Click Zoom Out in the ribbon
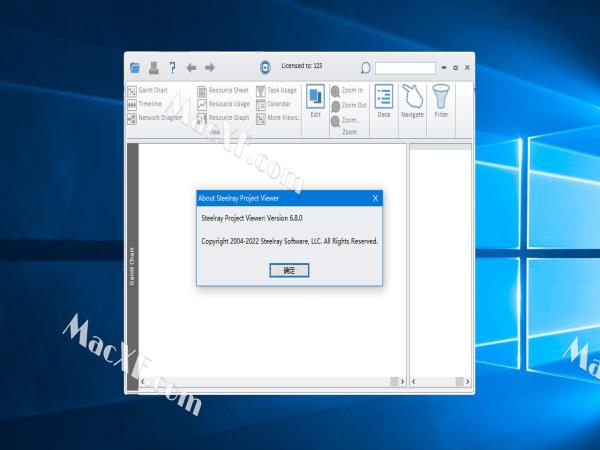Image resolution: width=600 pixels, height=450 pixels. click(x=349, y=105)
